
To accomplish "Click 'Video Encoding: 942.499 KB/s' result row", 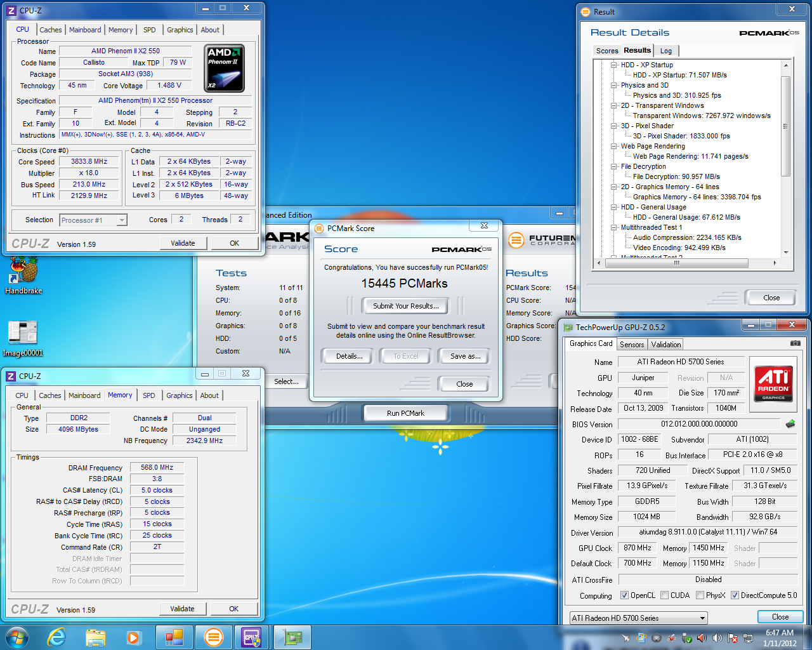I will pyautogui.click(x=679, y=248).
